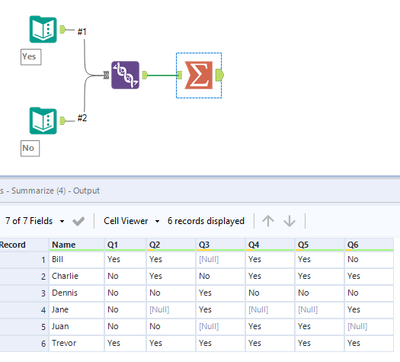Select the Q2 column header
The height and width of the screenshot is (362, 400).
click(x=171, y=245)
